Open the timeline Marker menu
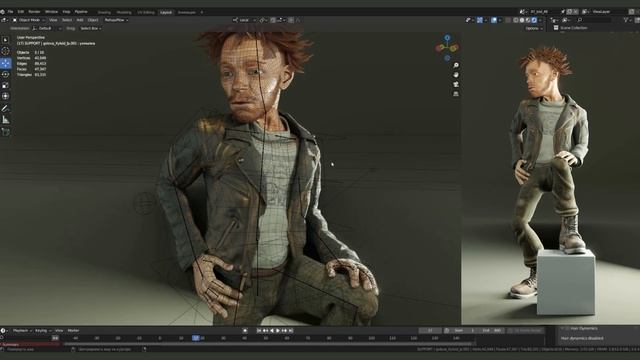The image size is (640, 360). pos(73,331)
